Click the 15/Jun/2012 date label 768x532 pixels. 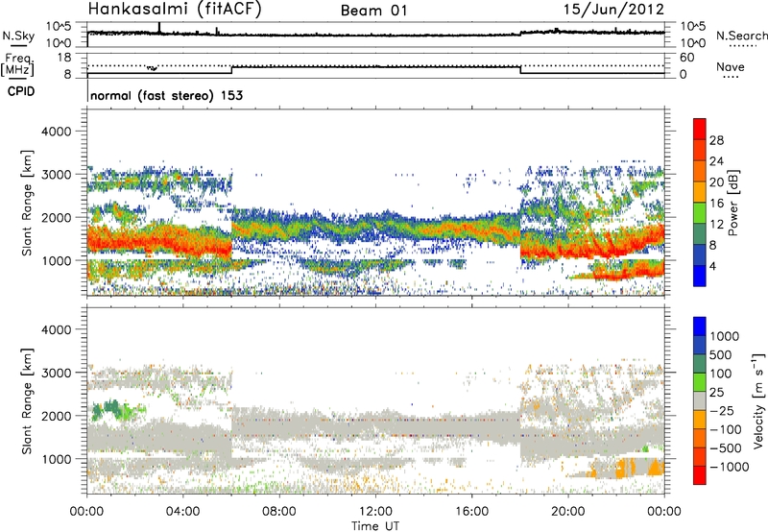613,10
